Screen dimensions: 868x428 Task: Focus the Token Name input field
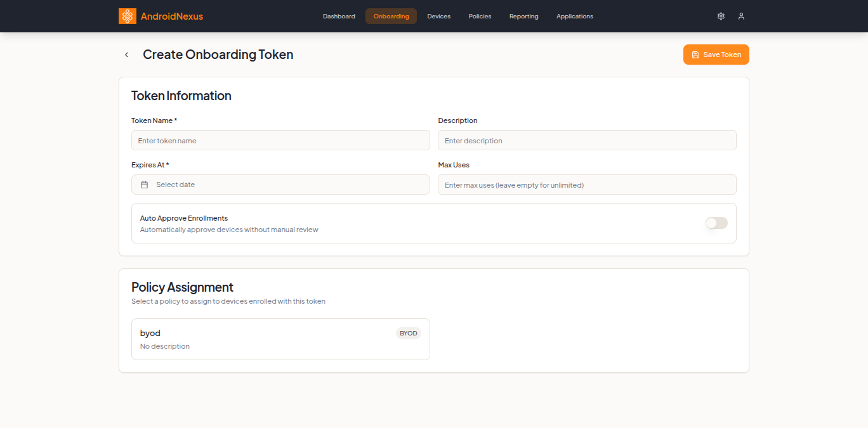280,139
